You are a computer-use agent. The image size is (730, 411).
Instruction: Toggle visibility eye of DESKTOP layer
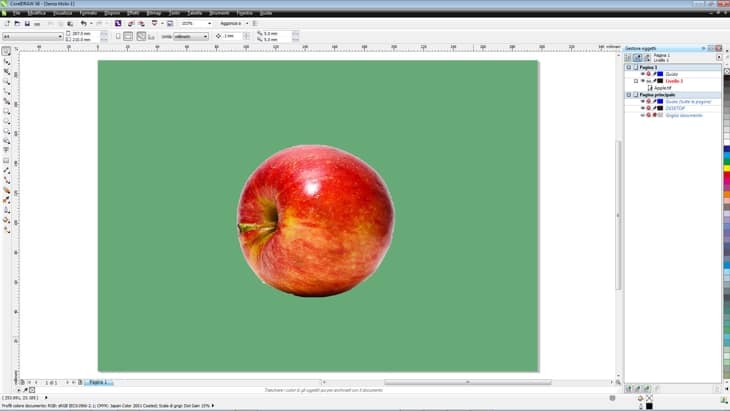pos(642,108)
